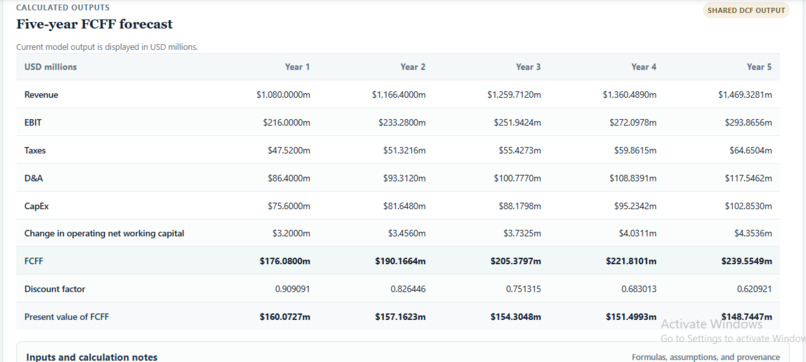Click Year 3 present value $154.3048m
Image resolution: width=806 pixels, height=362 pixels.
[x=516, y=317]
